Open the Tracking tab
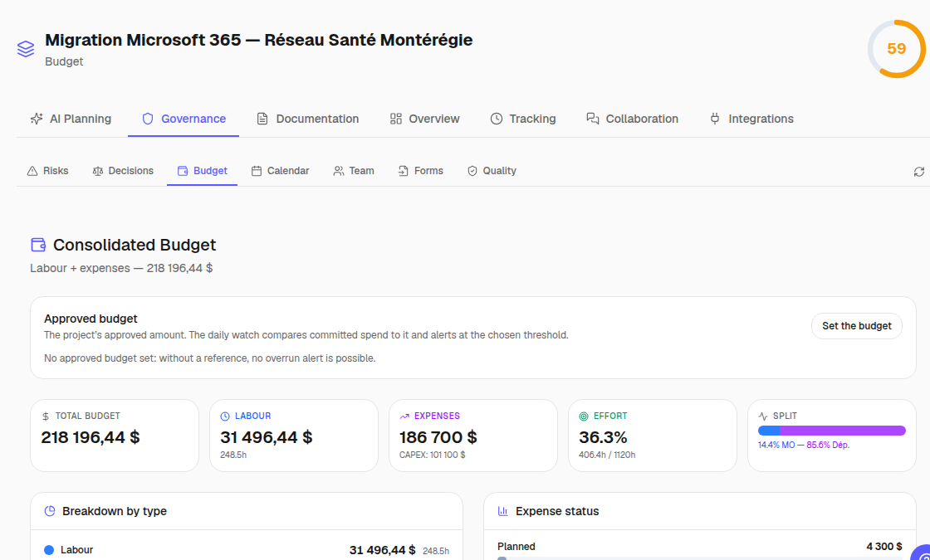Image resolution: width=930 pixels, height=560 pixels. 523,119
